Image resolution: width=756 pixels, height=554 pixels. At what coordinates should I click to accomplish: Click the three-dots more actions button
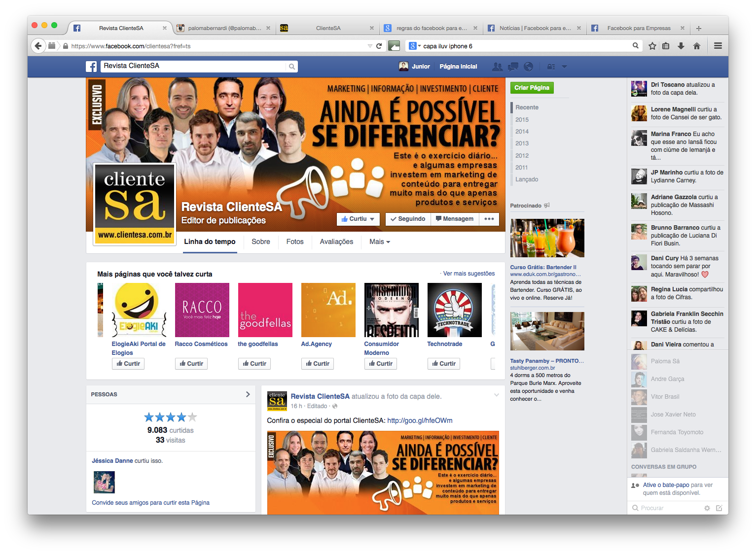point(489,219)
